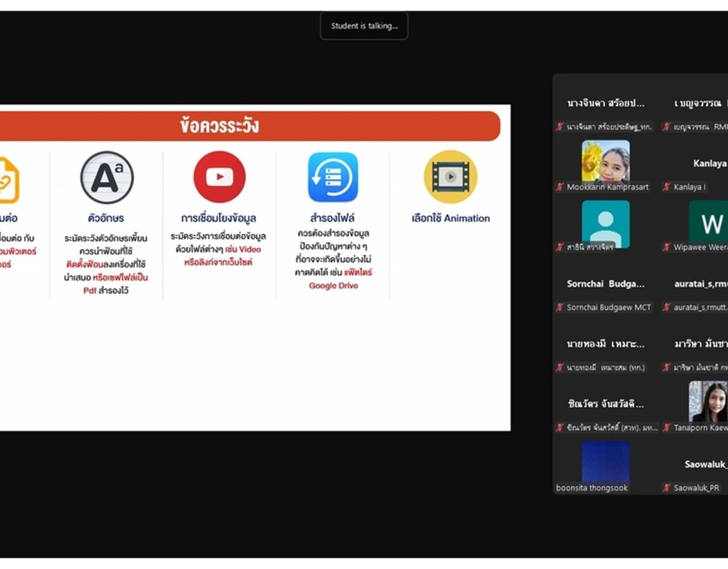Click muted mic icon beside สาธินี label
The height and width of the screenshot is (569, 728).
pos(560,248)
